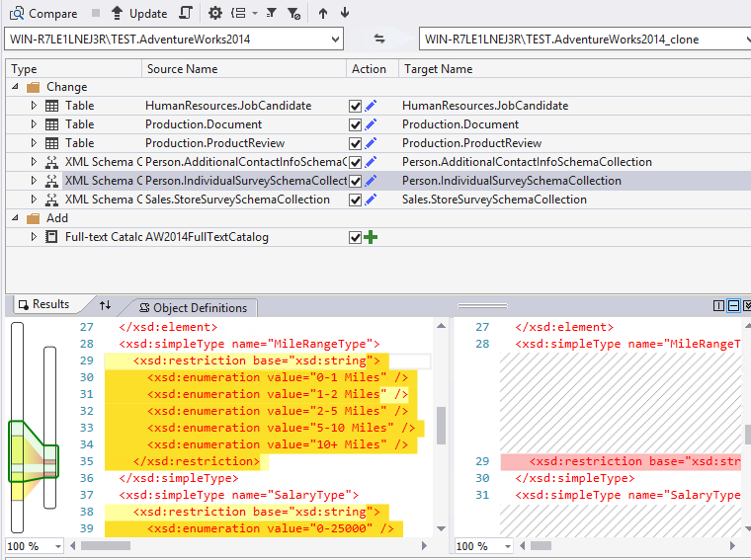The height and width of the screenshot is (560, 751).
Task: Click Production.ProductReview table icon
Action: (51, 143)
